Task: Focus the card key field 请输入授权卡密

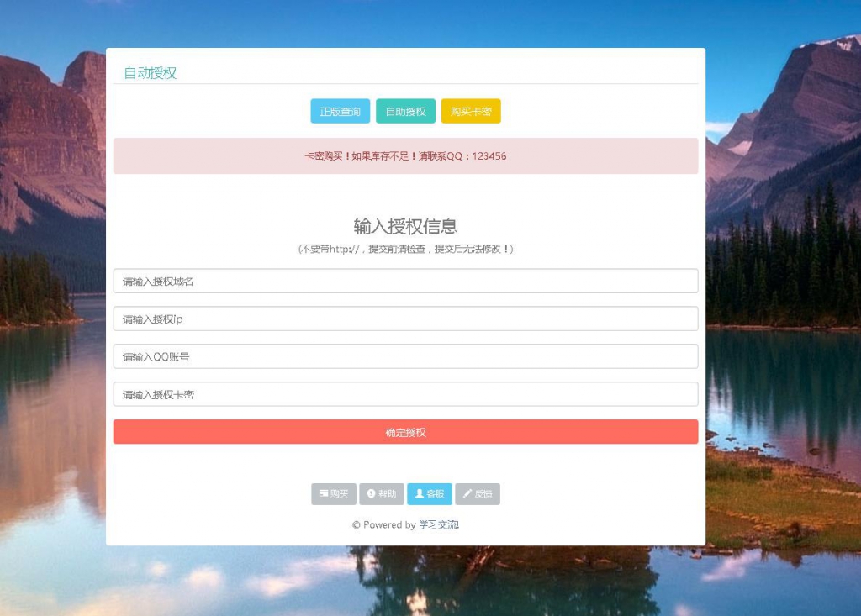Action: click(405, 393)
